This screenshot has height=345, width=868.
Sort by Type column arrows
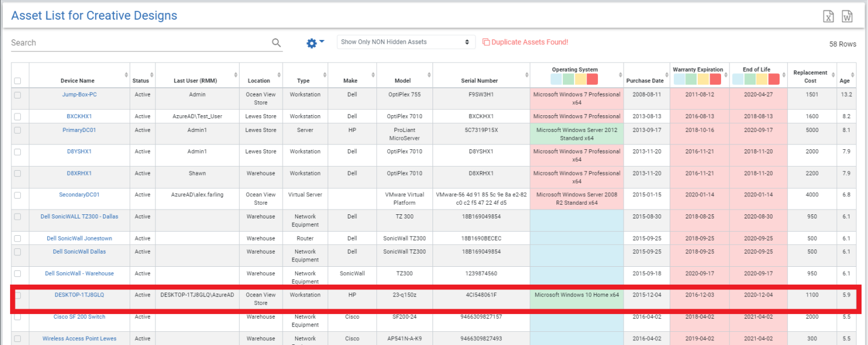tap(325, 75)
